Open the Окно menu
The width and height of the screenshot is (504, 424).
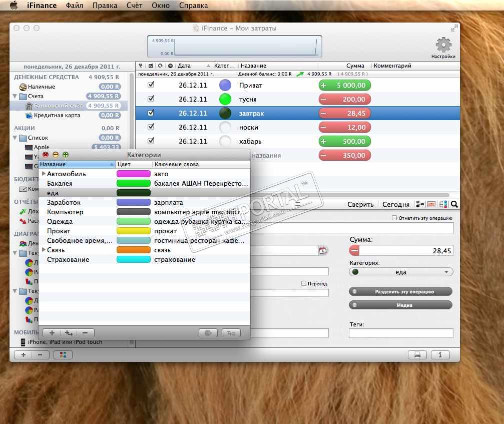[160, 6]
